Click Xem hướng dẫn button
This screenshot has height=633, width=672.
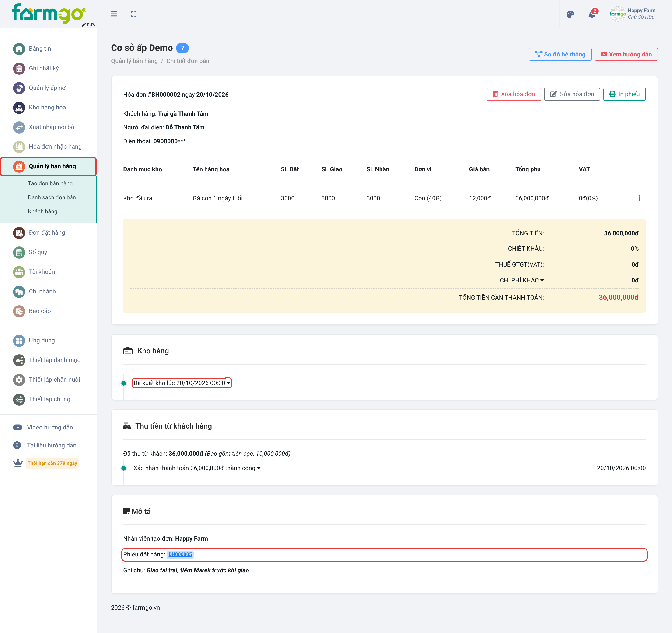pos(626,54)
